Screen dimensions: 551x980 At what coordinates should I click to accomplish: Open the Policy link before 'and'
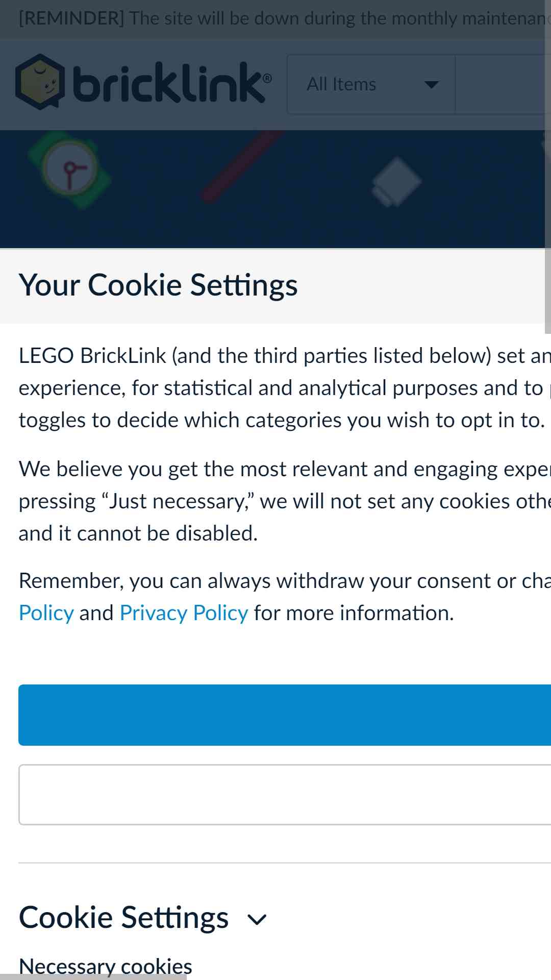click(46, 613)
